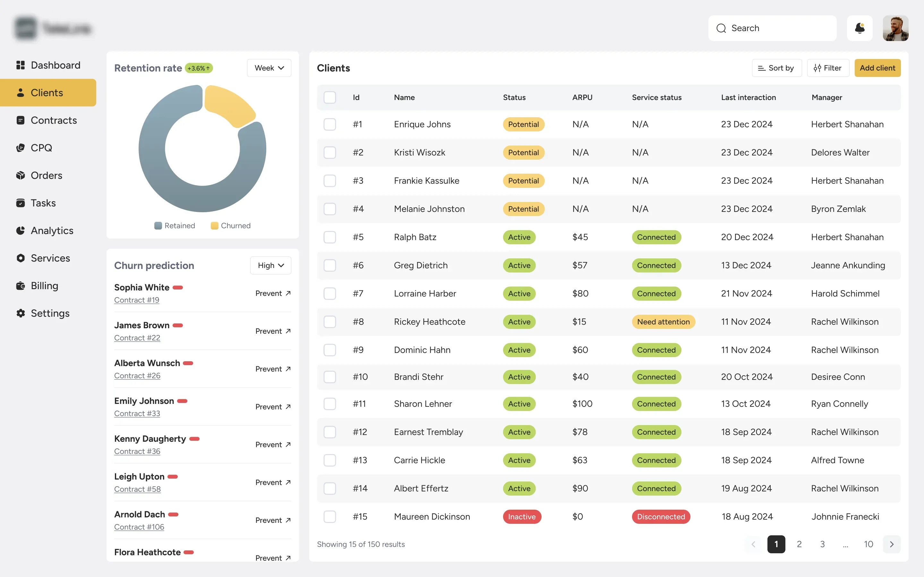Click the Churned yellow legend swatch
The height and width of the screenshot is (577, 924).
tap(215, 226)
